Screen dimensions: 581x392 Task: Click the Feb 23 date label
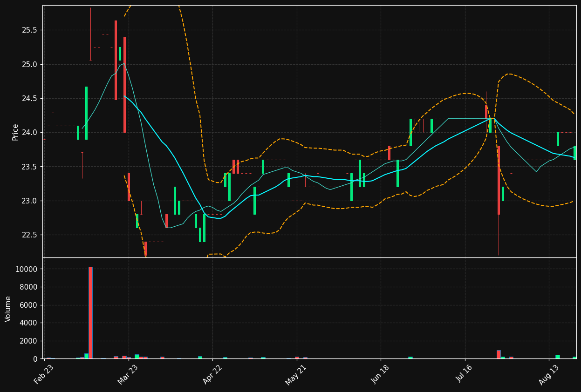(x=43, y=374)
